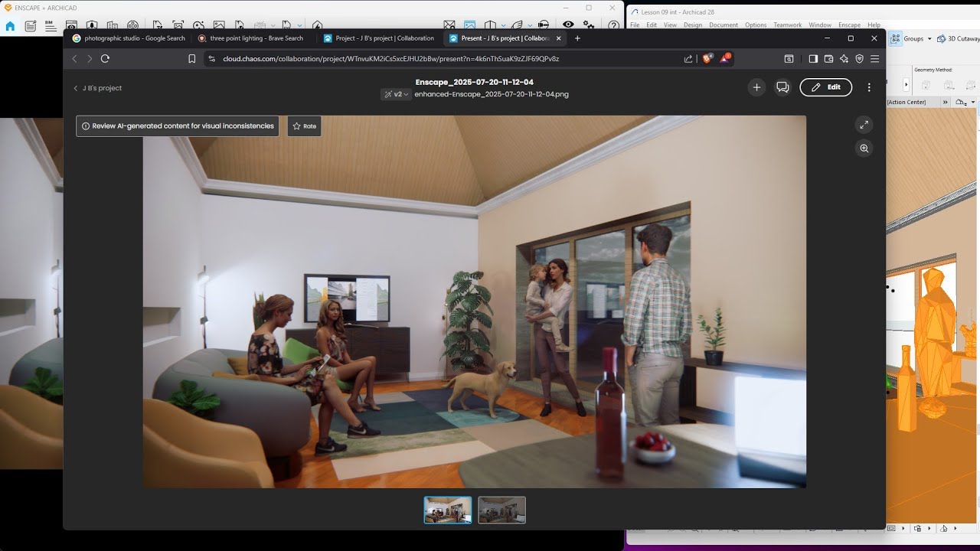The width and height of the screenshot is (980, 551).
Task: Open Archicad Window menu
Action: [x=820, y=24]
